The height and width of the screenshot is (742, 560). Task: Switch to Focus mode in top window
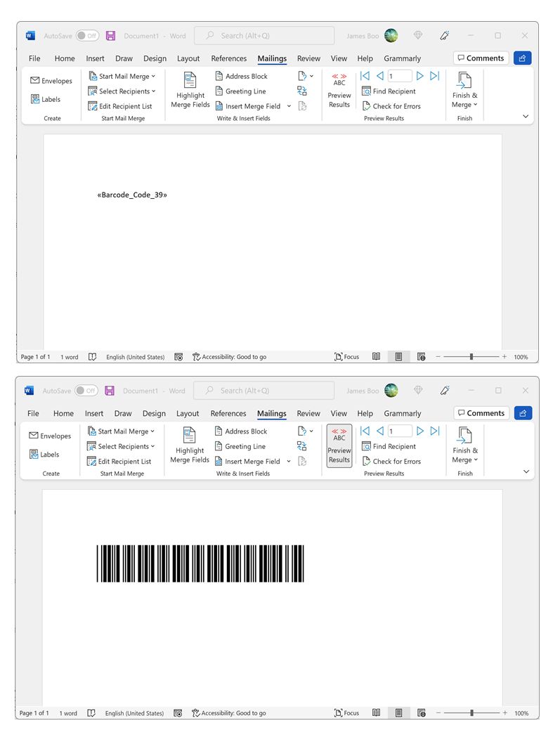coord(347,357)
